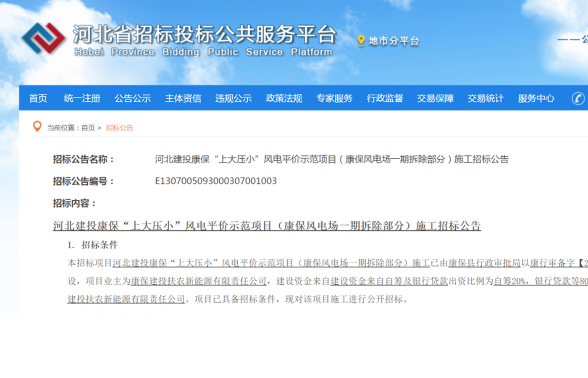Open 政策法规 menu item
The height and width of the screenshot is (378, 588).
(x=284, y=98)
